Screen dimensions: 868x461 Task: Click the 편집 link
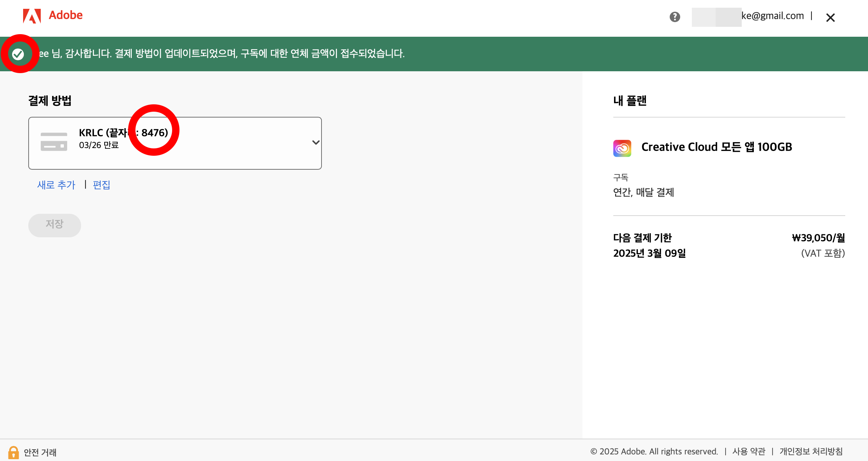tap(101, 185)
